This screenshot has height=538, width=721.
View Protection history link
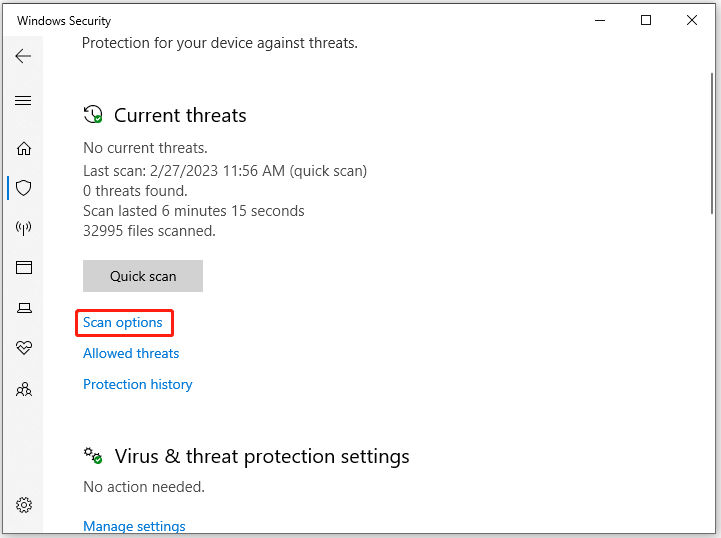tap(137, 384)
